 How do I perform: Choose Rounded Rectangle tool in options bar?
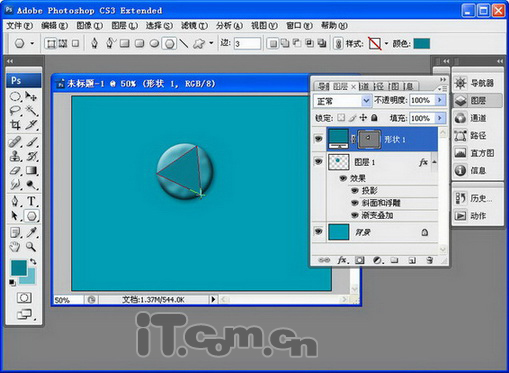pyautogui.click(x=139, y=43)
